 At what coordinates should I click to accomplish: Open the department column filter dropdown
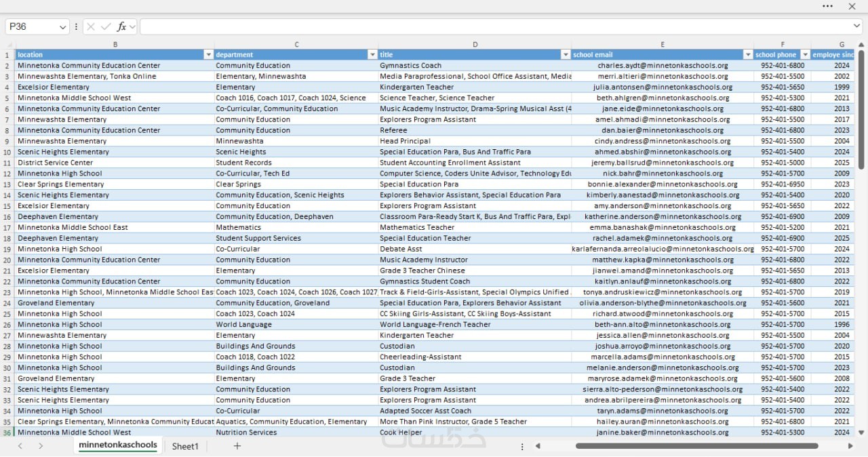click(x=372, y=54)
